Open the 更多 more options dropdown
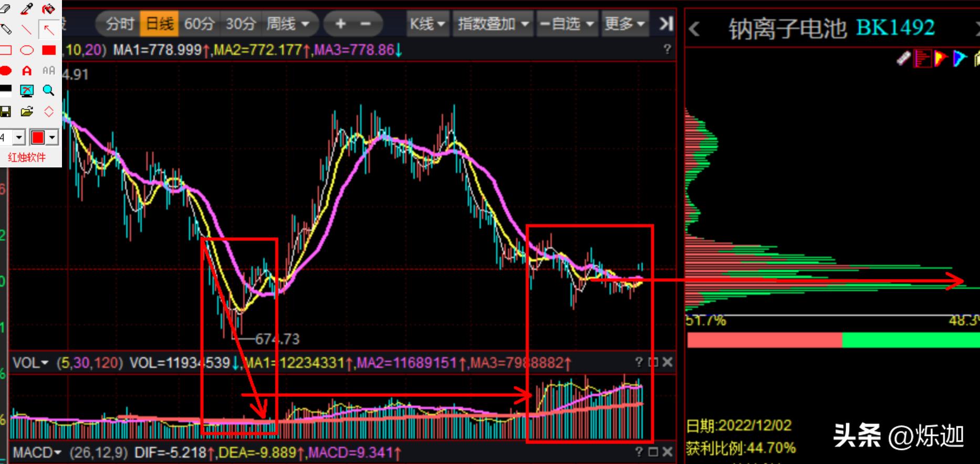This screenshot has width=980, height=464. pos(625,24)
